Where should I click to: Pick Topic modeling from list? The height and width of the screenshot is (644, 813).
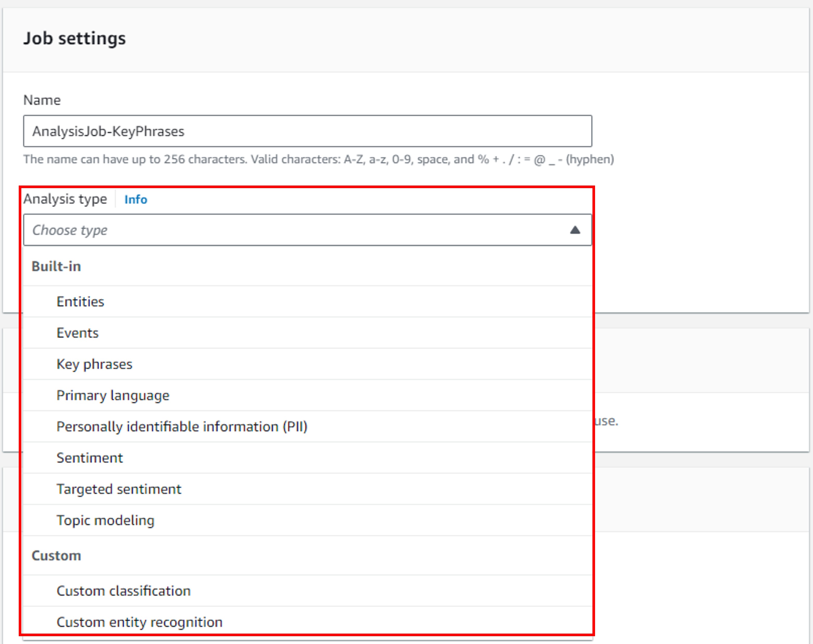coord(106,520)
